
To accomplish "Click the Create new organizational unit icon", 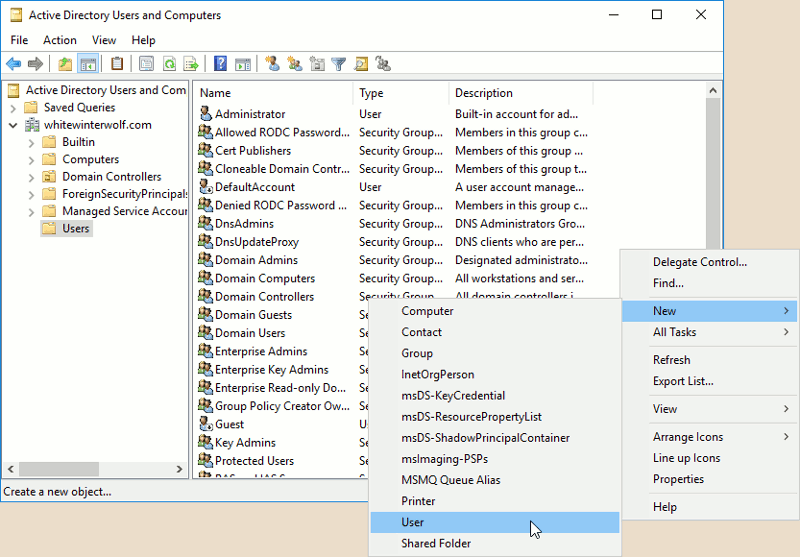I will point(317,64).
